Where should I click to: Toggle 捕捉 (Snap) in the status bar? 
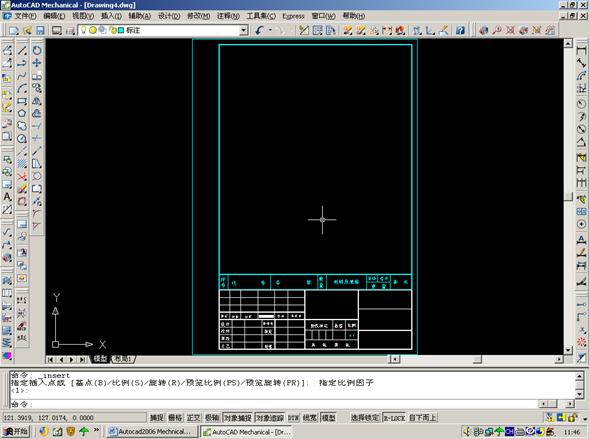pos(157,418)
